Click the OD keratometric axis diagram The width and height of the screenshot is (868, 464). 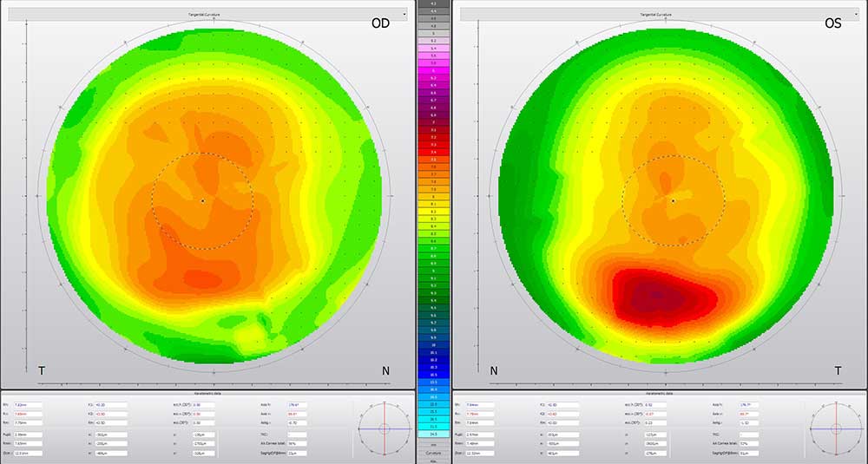point(385,428)
